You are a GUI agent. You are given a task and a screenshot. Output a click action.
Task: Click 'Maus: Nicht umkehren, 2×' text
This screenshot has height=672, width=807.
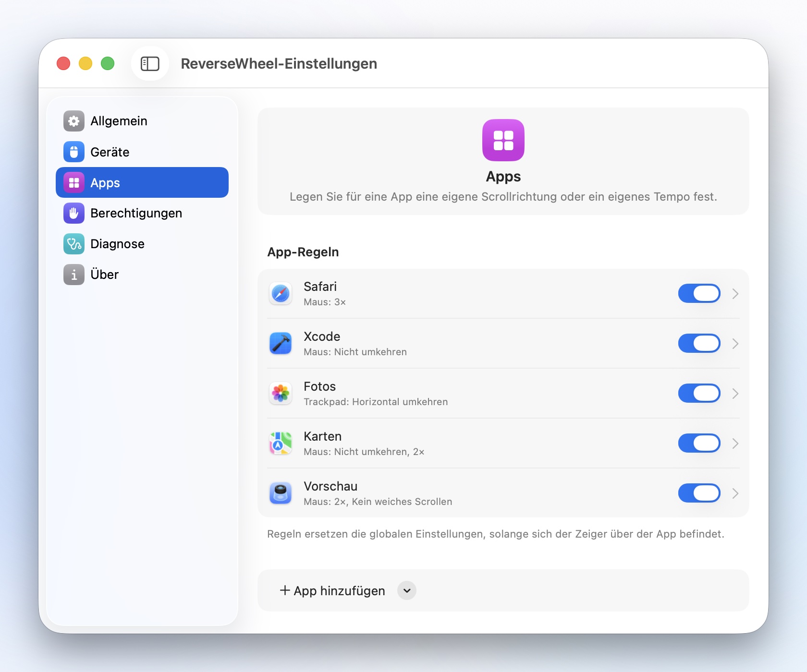click(364, 452)
